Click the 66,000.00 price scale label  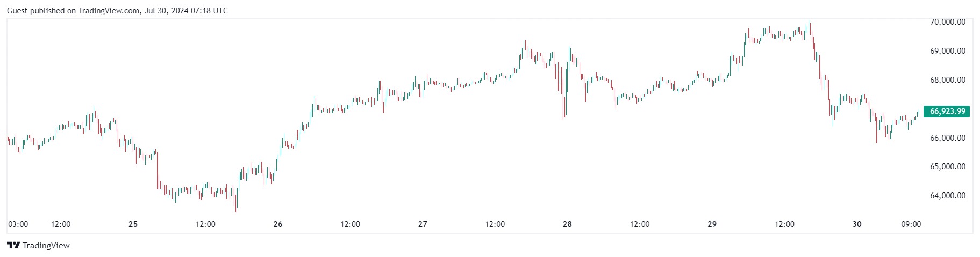coord(947,138)
